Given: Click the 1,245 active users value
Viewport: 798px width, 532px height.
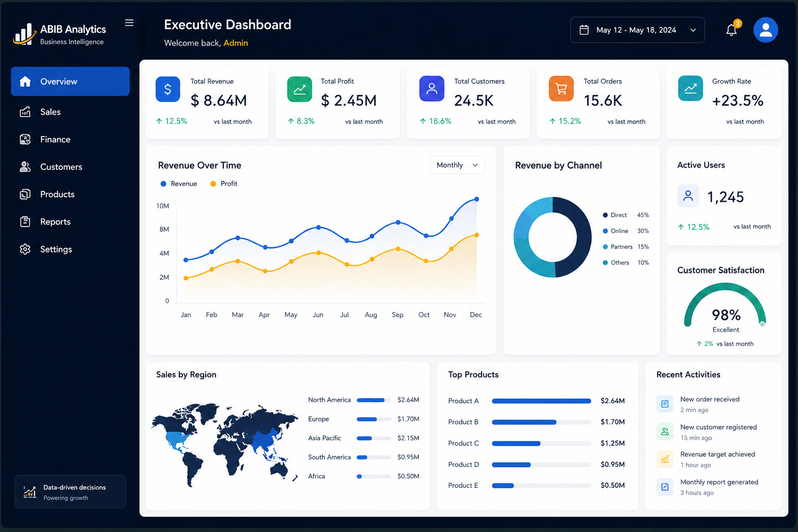Looking at the screenshot, I should [725, 197].
